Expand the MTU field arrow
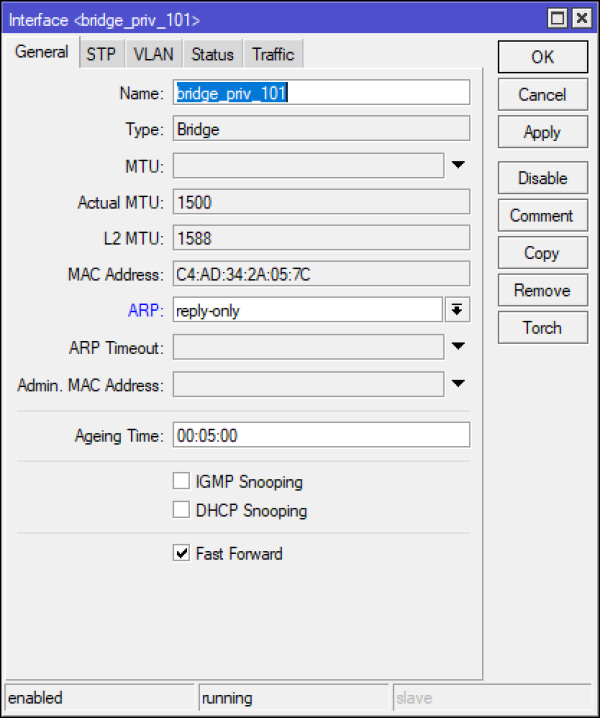The height and width of the screenshot is (718, 600). (458, 165)
